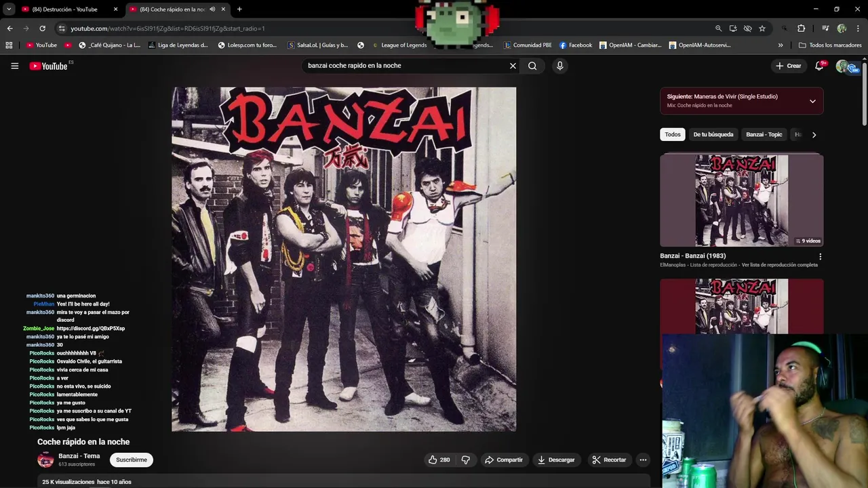Viewport: 868px width, 488px height.
Task: Open options for Banzai (1983) playlist
Action: coord(820,257)
